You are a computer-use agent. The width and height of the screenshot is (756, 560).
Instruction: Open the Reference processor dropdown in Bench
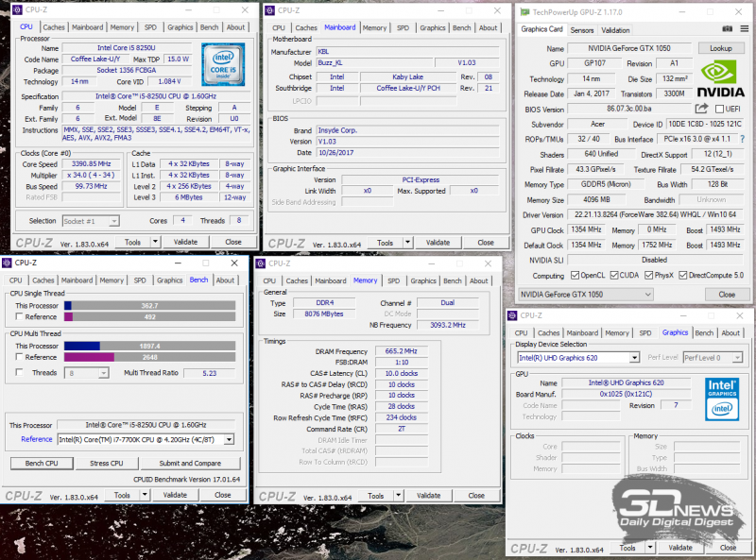pos(230,439)
